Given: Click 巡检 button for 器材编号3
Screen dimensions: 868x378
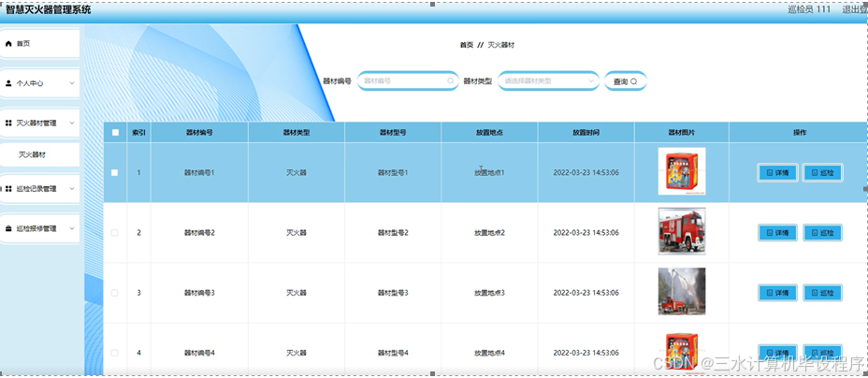Looking at the screenshot, I should tap(822, 293).
